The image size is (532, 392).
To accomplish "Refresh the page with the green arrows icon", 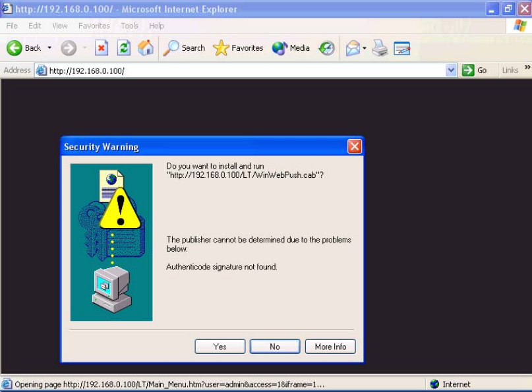I will [123, 48].
